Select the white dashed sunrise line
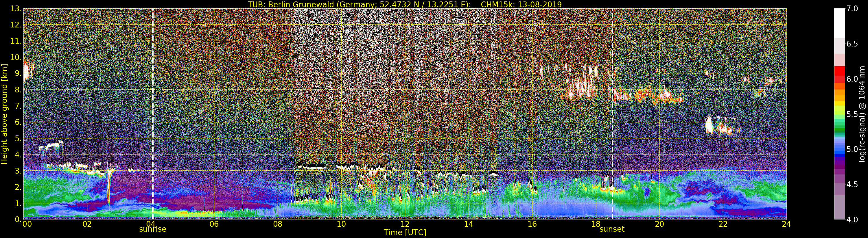The image size is (868, 238). 153,114
